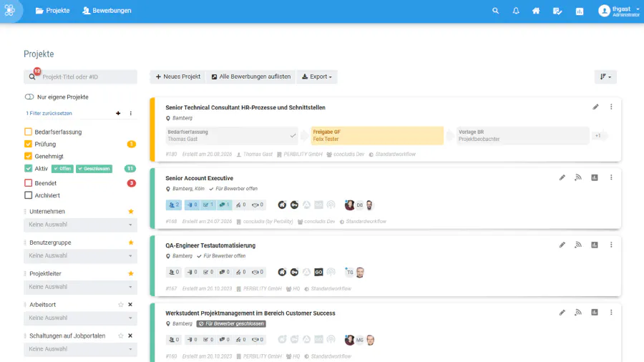Edit Senior Account Executive project
This screenshot has height=362, width=644.
(x=562, y=177)
